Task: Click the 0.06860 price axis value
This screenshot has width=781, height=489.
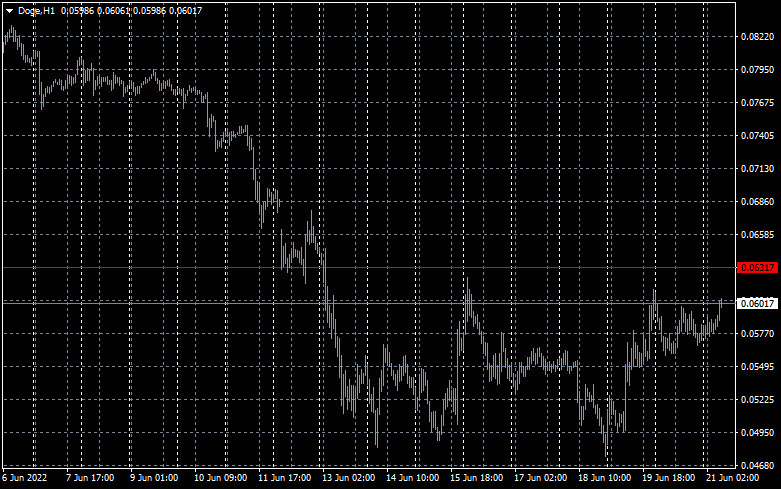Action: (x=758, y=202)
